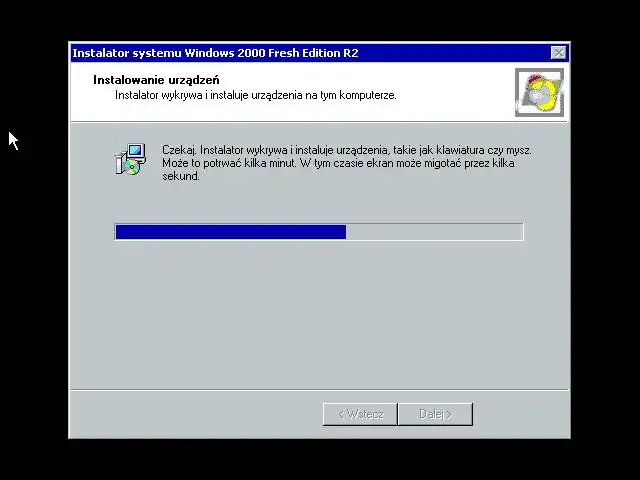
Task: Click the 'Instalowanie urządzeń' heading
Action: point(156,80)
